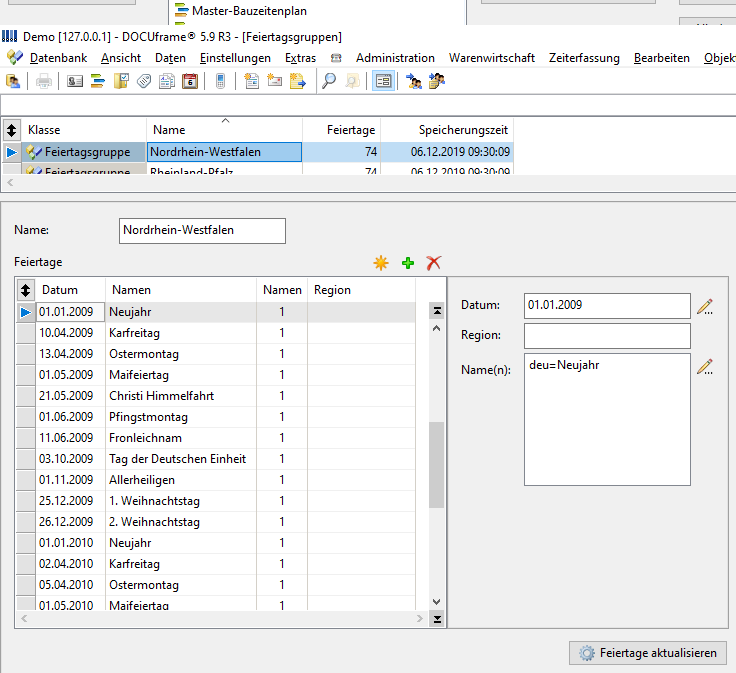Open the contact card toolbar icon
The width and height of the screenshot is (736, 673).
75,81
